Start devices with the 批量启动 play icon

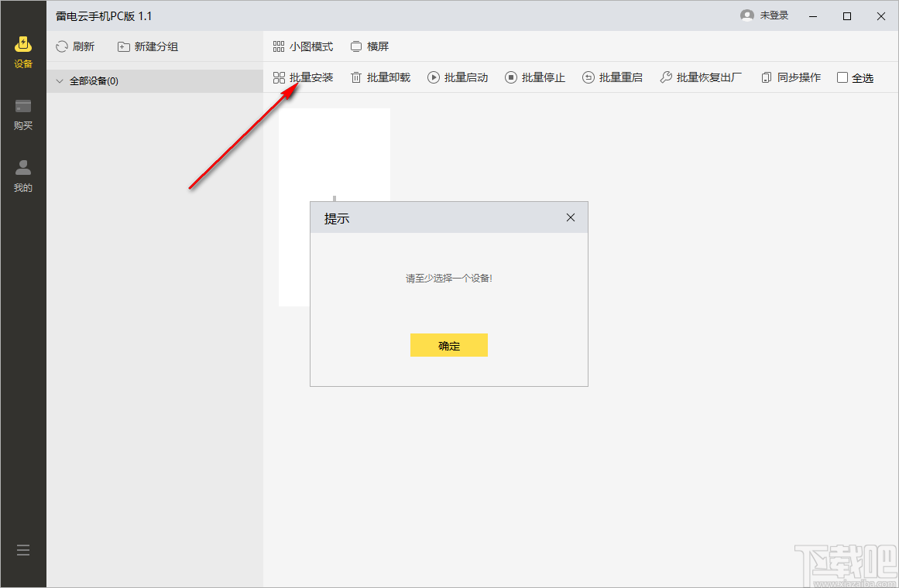click(x=433, y=77)
